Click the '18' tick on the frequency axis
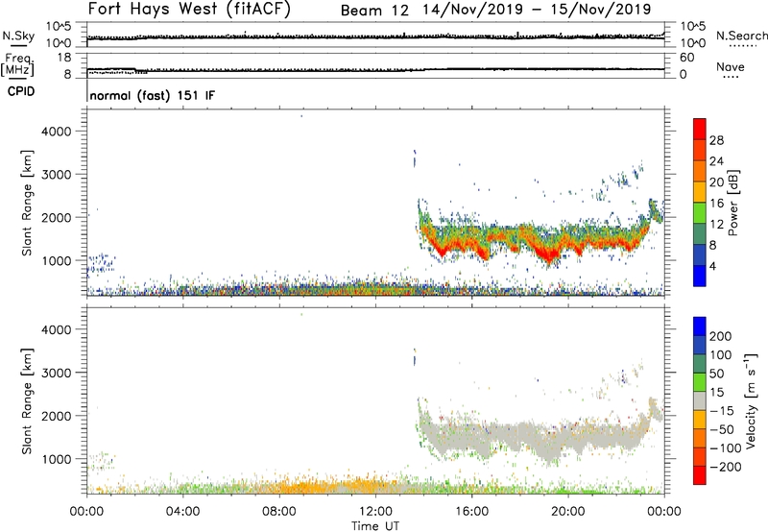This screenshot has width=768, height=532. pos(64,58)
